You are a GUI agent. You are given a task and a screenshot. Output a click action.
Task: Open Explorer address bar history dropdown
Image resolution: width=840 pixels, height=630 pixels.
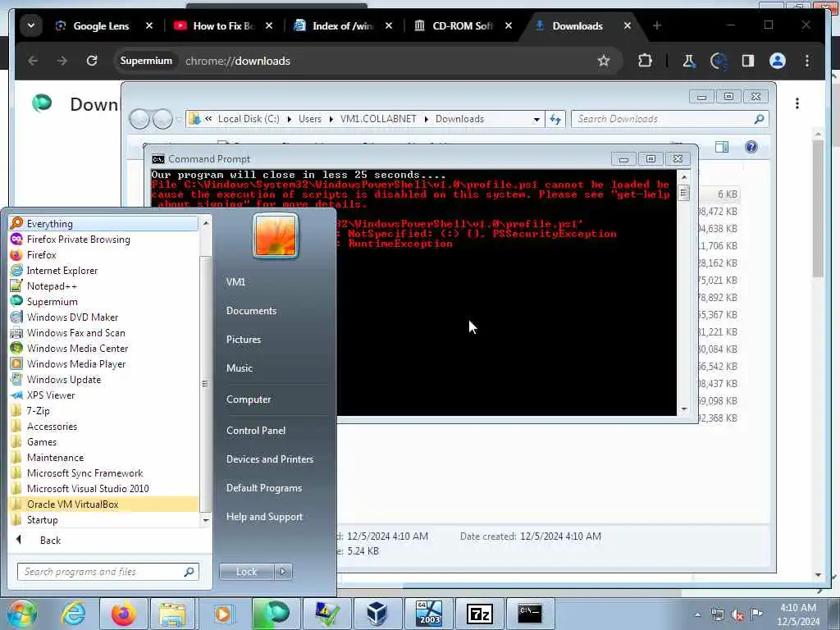click(536, 120)
